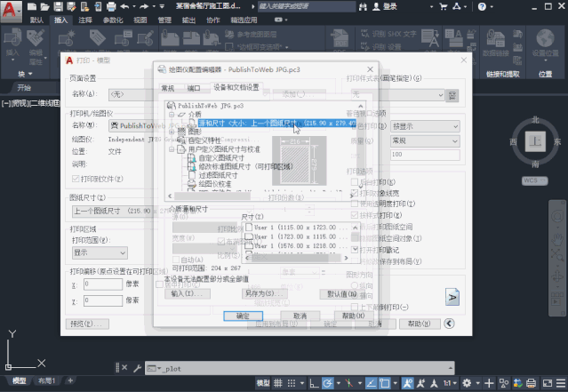This screenshot has height=392, width=568.
Task: Click the New drawing icon in quick access toolbar
Action: 32,6
